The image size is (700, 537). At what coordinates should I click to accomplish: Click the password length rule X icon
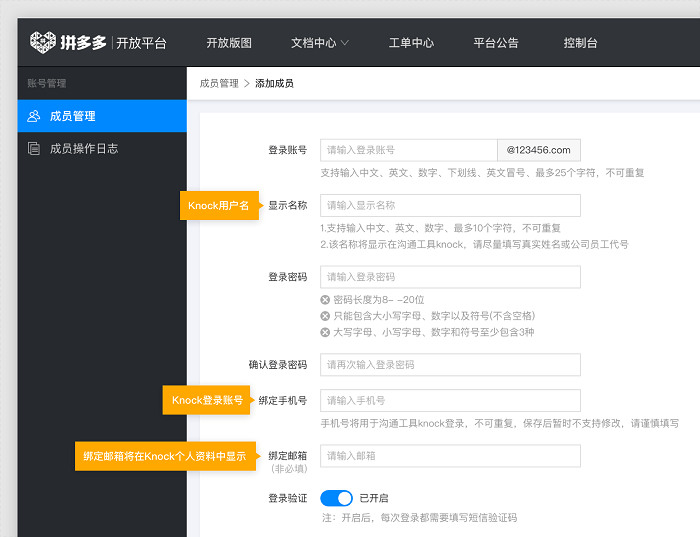click(x=325, y=300)
